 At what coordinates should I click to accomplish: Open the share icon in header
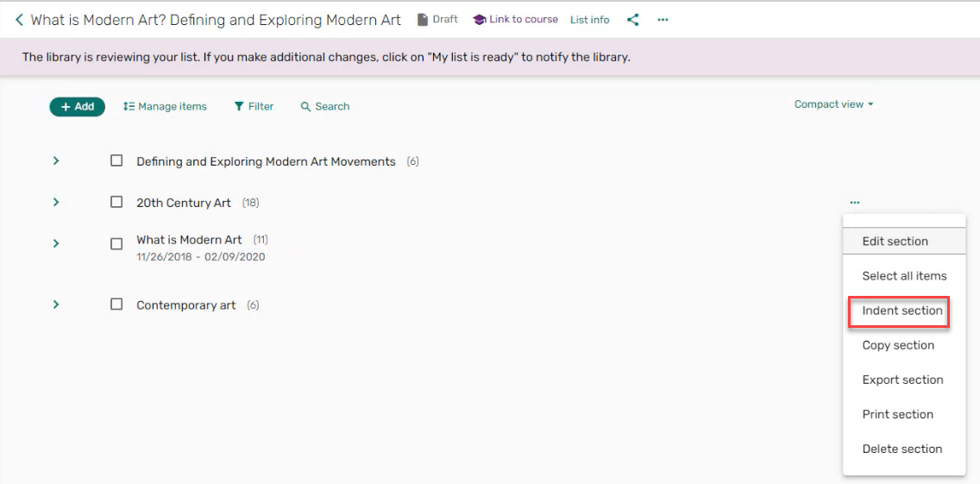tap(633, 20)
